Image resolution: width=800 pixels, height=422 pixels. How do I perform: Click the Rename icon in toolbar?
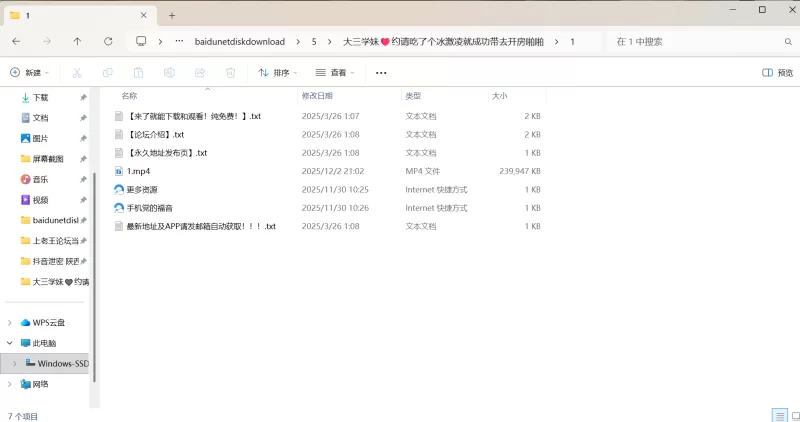pyautogui.click(x=169, y=73)
